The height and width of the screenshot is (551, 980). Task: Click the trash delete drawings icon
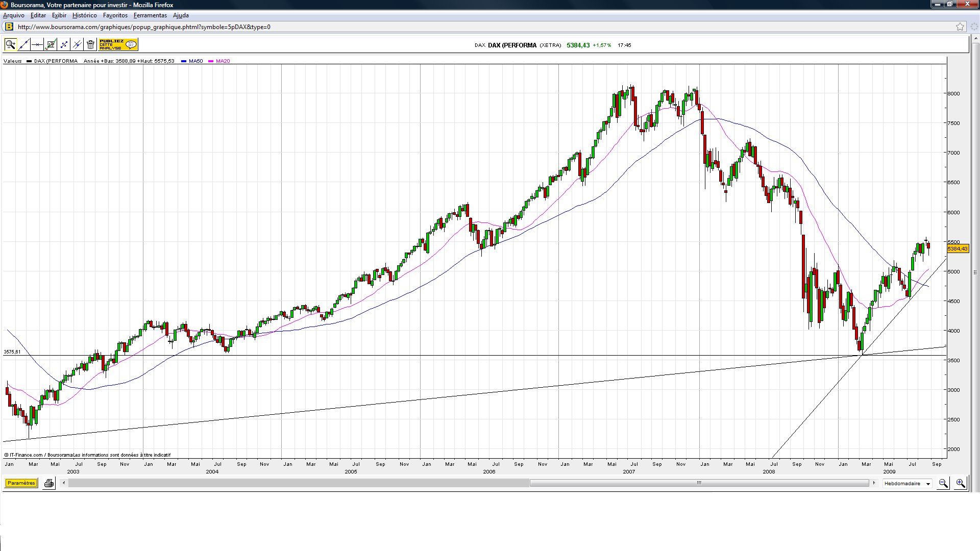(90, 45)
